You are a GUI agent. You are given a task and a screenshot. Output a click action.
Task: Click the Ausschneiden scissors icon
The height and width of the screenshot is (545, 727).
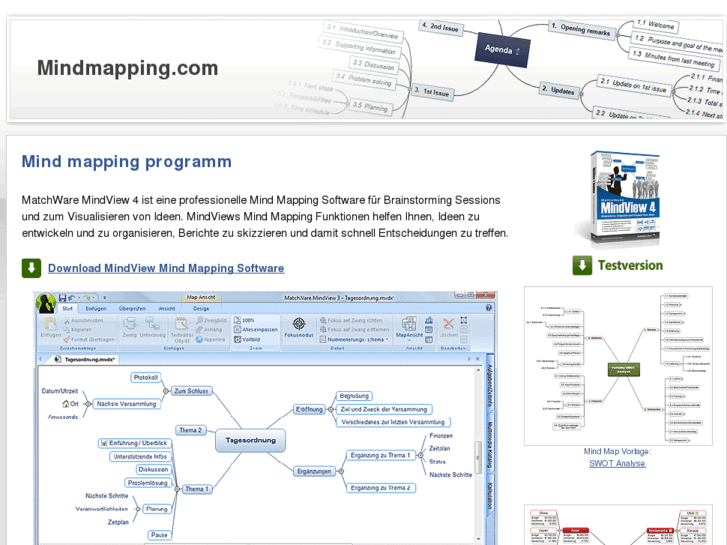(67, 321)
